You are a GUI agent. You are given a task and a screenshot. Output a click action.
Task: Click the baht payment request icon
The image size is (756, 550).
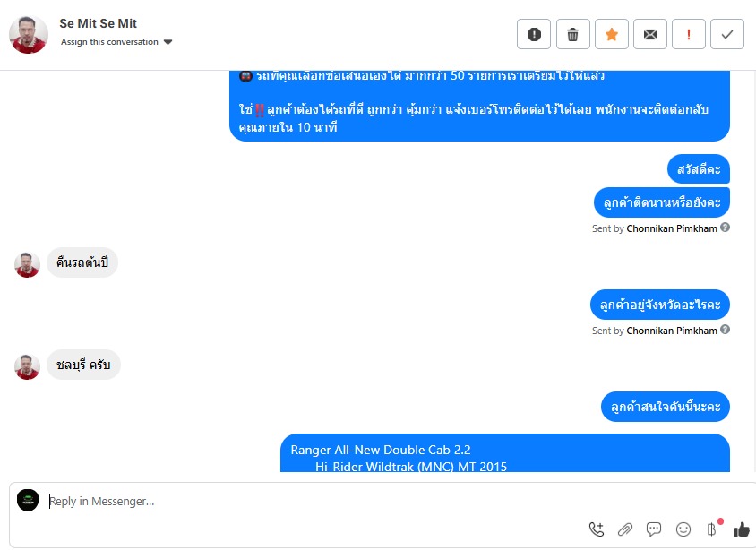point(712,529)
